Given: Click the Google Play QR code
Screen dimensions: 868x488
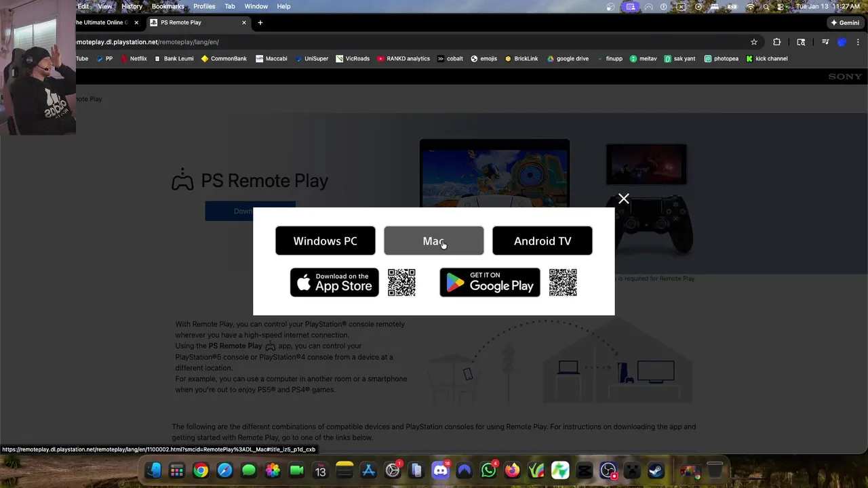Looking at the screenshot, I should [x=563, y=283].
